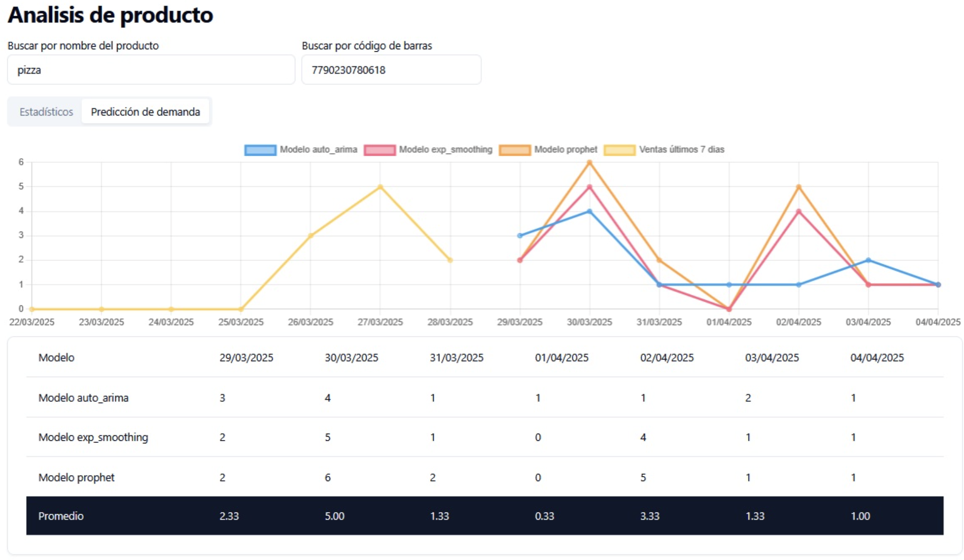Click exp_smoothing point on 02/04/2025
964x560 pixels.
[x=799, y=211]
